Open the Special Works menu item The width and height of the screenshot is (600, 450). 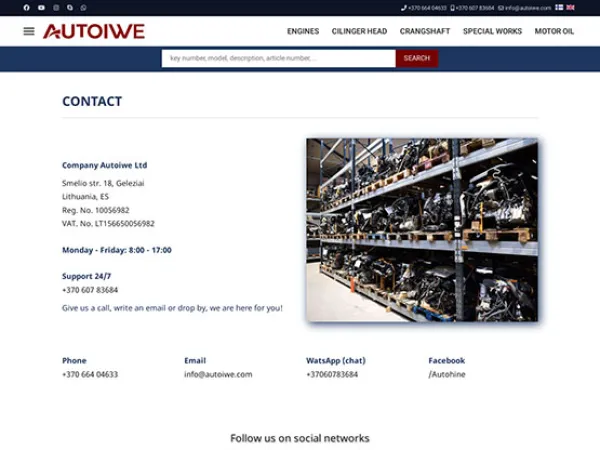(x=492, y=31)
